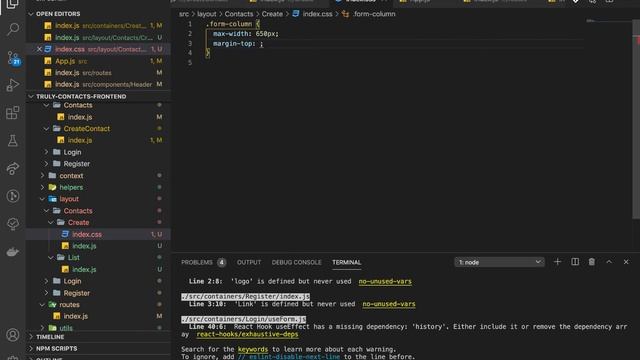Open index.js under routes folder

coord(76,316)
